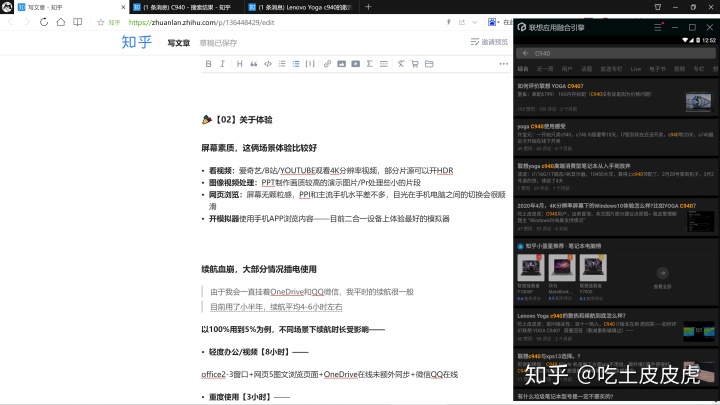The width and height of the screenshot is (720, 405).
Task: Click the 写文章 label in header
Action: click(179, 43)
